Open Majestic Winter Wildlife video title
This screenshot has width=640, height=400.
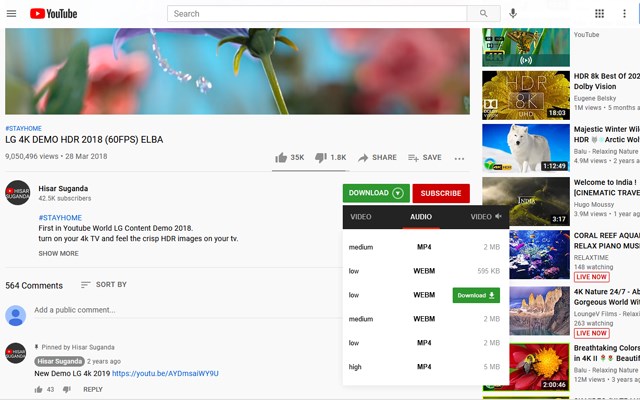tap(607, 134)
